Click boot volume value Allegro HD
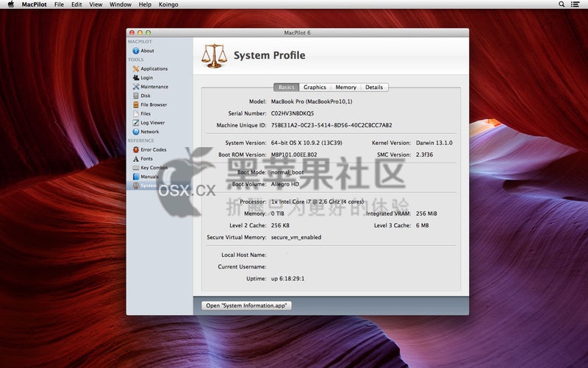The image size is (588, 368). [285, 185]
